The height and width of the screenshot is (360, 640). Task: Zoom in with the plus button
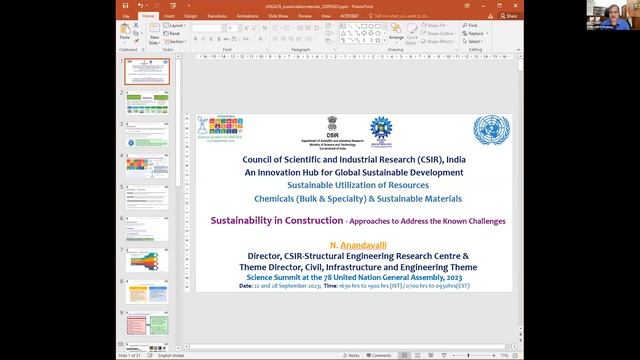[x=494, y=356]
